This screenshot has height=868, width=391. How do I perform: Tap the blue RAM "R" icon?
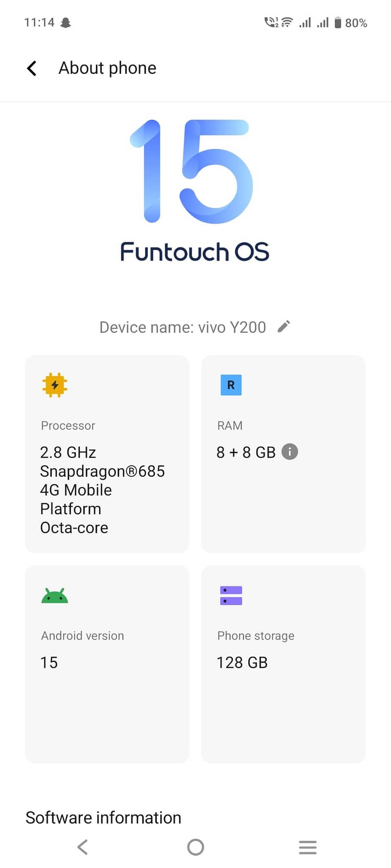[x=231, y=385]
